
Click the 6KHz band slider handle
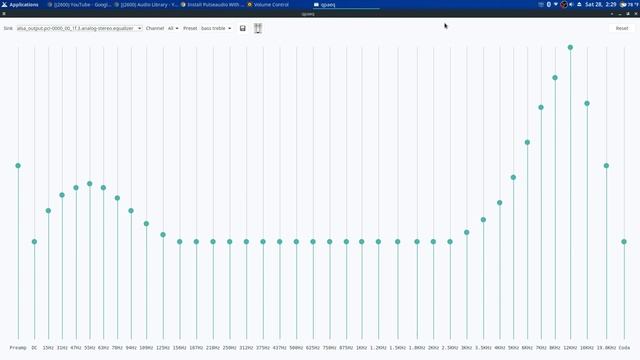tap(527, 142)
